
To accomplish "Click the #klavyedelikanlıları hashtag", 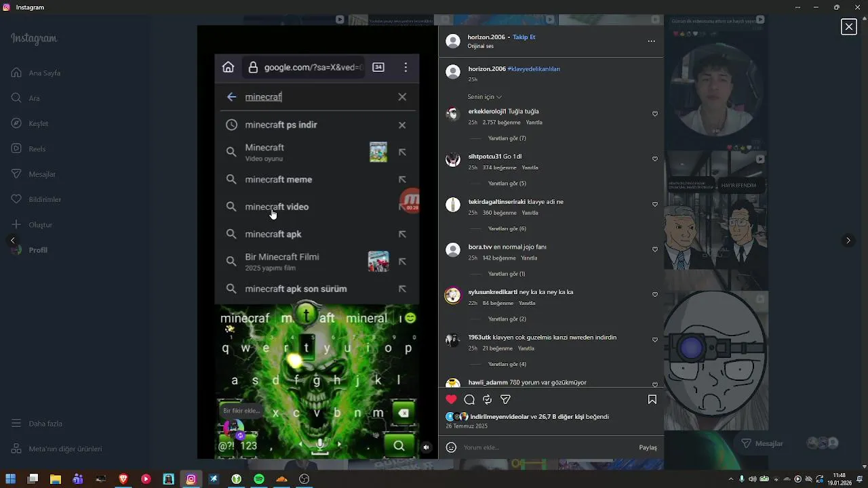I will tap(534, 69).
